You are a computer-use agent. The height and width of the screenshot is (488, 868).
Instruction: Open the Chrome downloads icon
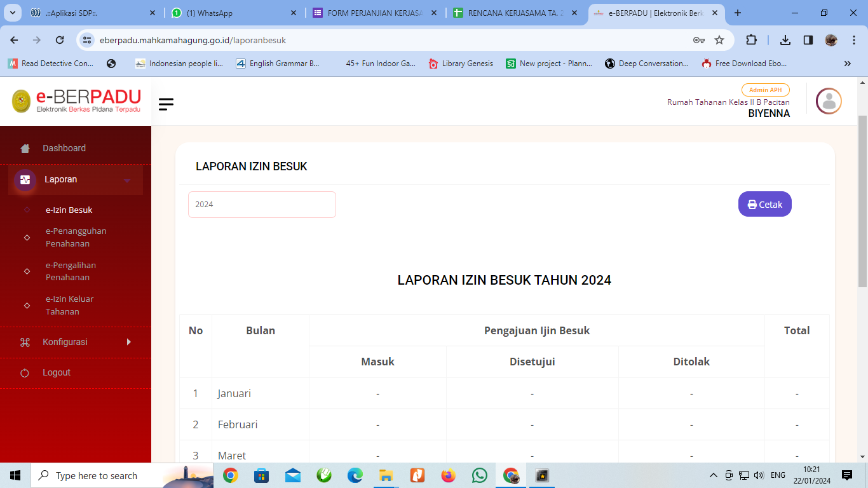click(785, 40)
